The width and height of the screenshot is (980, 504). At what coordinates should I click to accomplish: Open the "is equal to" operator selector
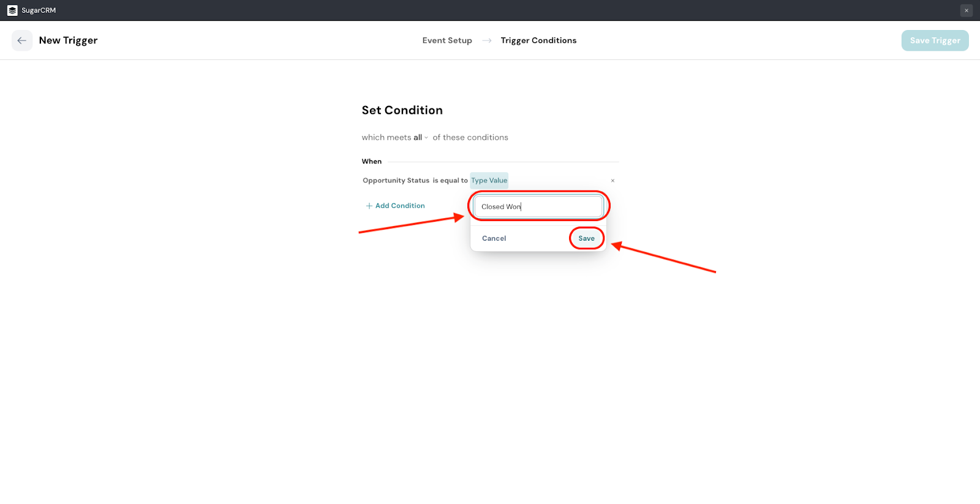point(450,181)
